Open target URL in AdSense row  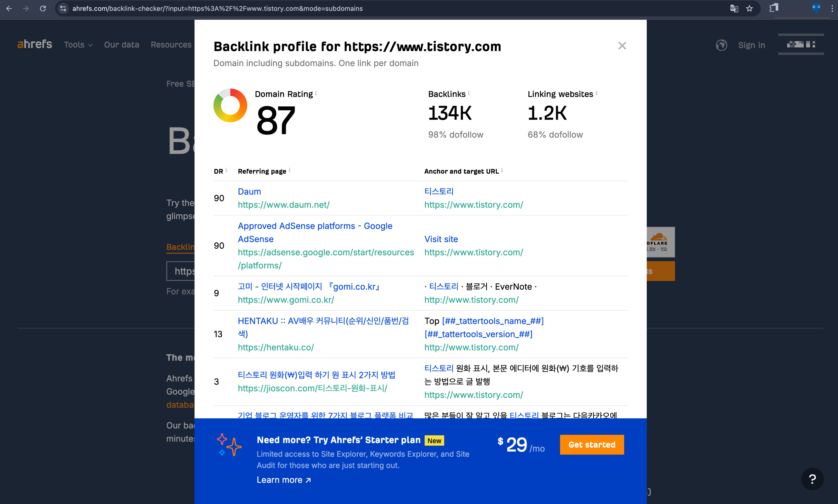pos(473,252)
